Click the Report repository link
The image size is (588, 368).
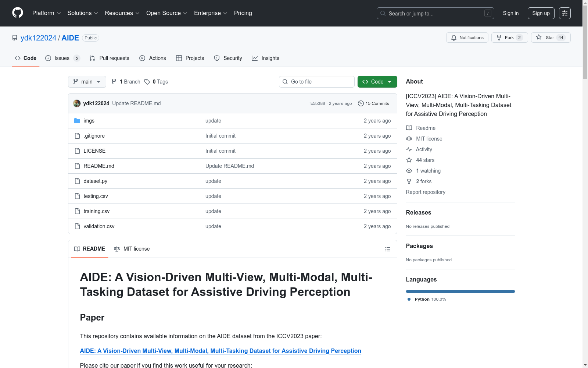point(426,192)
